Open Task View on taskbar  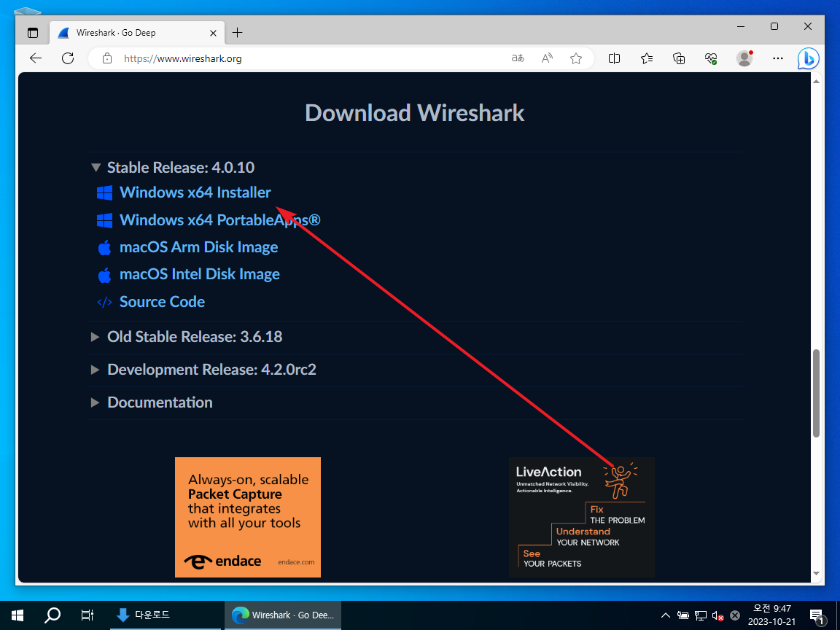87,615
